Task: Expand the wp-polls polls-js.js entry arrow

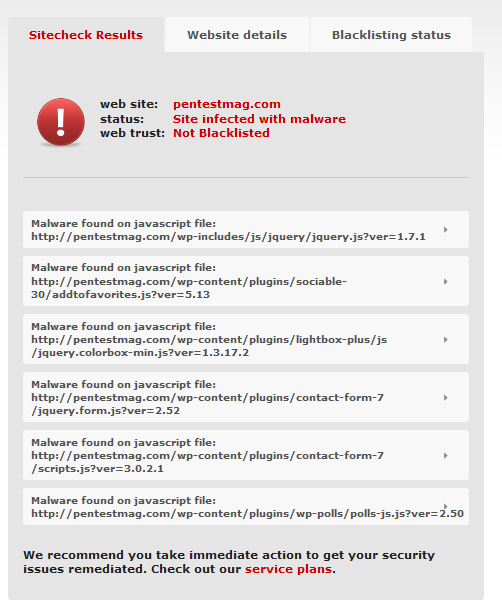Action: [446, 505]
